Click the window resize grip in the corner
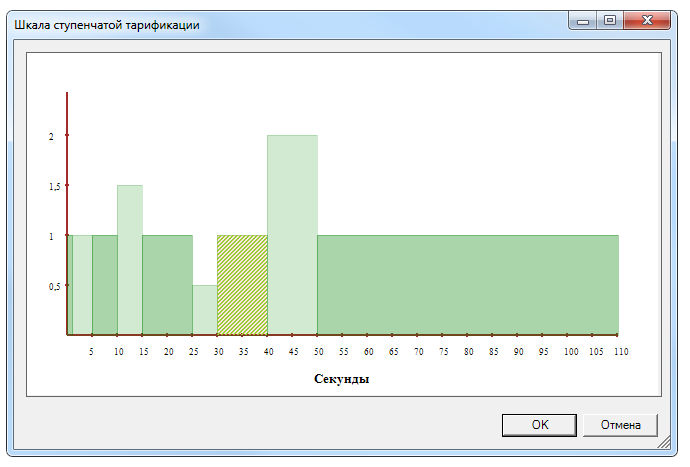The image size is (690, 467). pyautogui.click(x=664, y=442)
